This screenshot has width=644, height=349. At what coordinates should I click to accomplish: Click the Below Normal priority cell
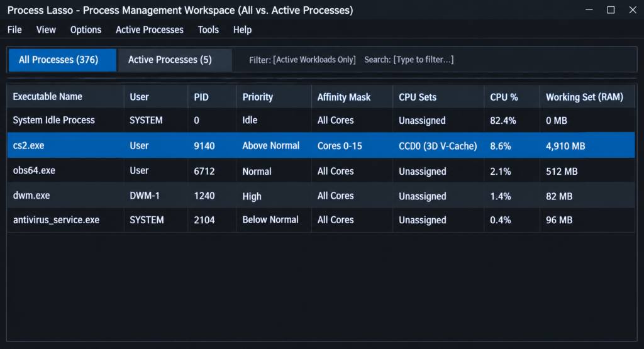coord(270,219)
